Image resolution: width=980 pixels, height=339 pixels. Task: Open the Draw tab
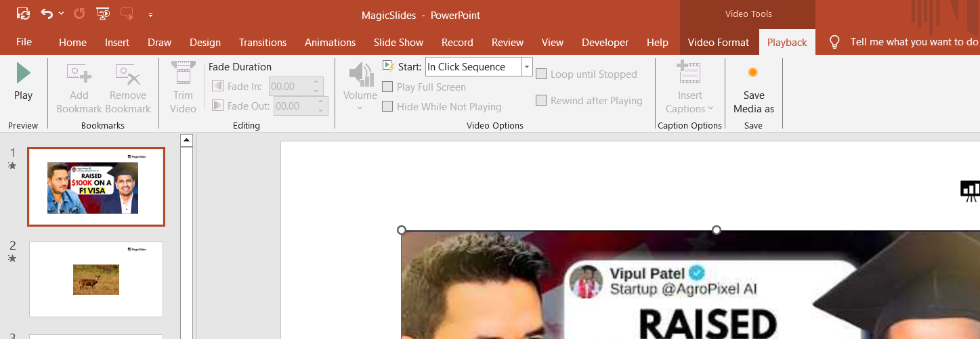pos(160,42)
